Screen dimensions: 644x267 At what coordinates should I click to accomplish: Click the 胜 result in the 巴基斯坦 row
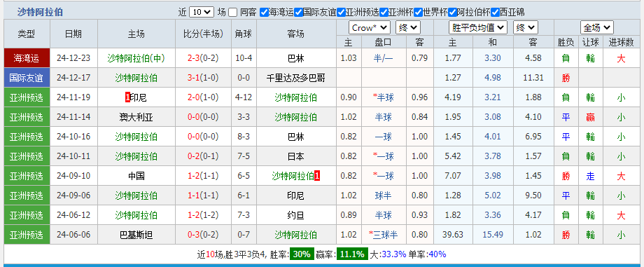click(x=566, y=235)
